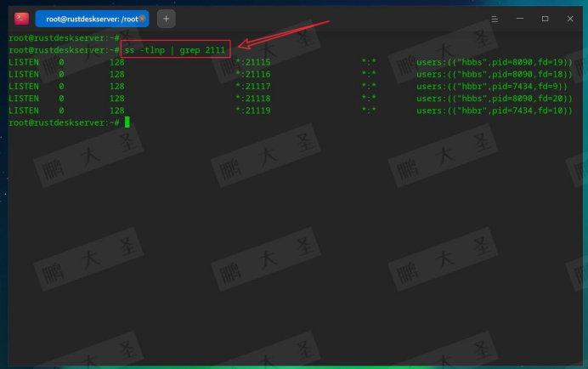Click users entry with fd=9
Screen dimensions: 588x369
coord(492,87)
